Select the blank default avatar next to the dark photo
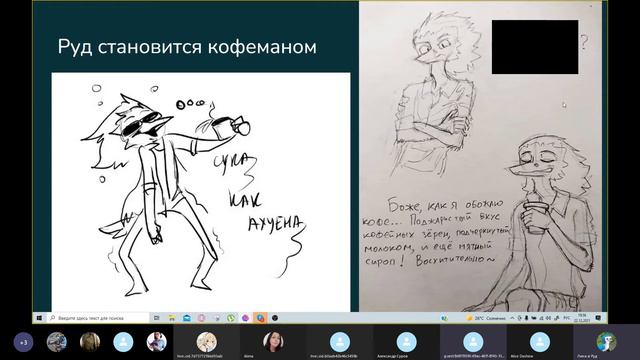 coord(123,342)
